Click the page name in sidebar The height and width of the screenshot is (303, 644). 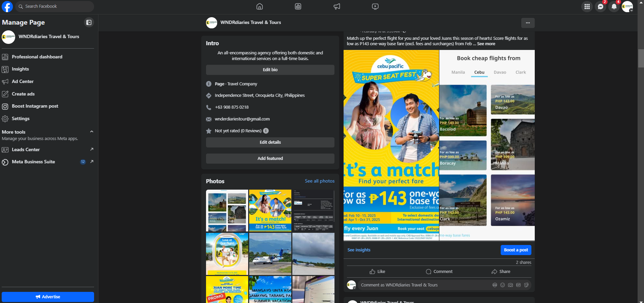[49, 37]
